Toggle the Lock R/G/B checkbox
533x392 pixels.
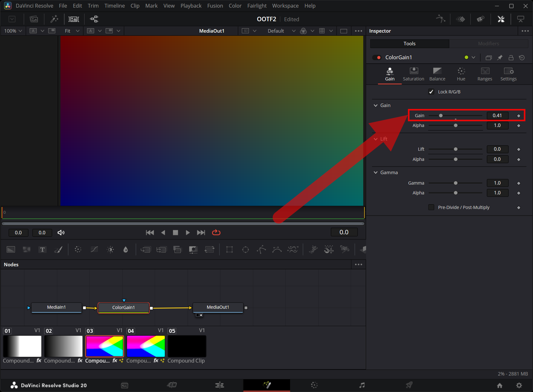[x=431, y=92]
